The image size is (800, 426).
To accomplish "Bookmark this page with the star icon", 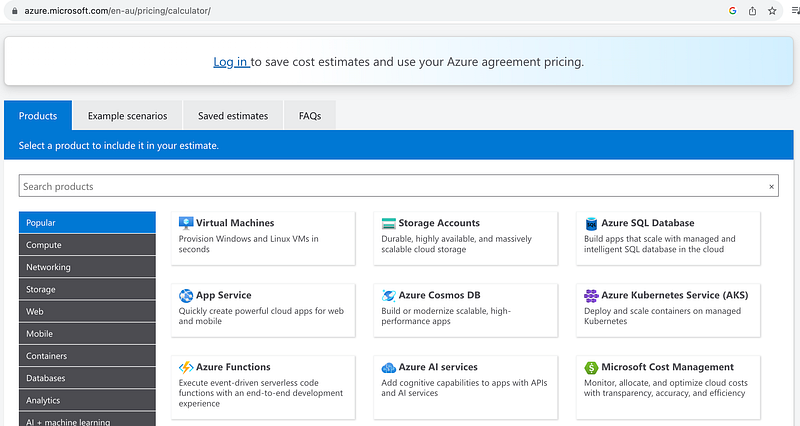I will tap(772, 11).
